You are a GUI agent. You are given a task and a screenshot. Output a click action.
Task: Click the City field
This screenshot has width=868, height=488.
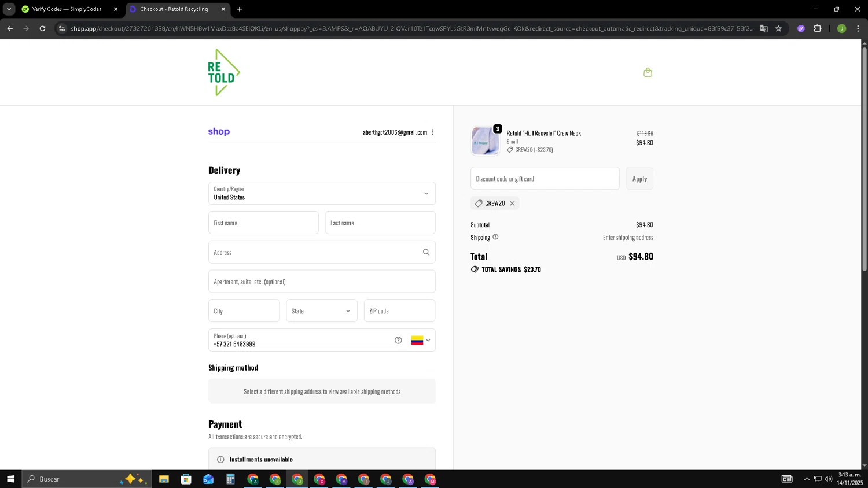(x=244, y=311)
